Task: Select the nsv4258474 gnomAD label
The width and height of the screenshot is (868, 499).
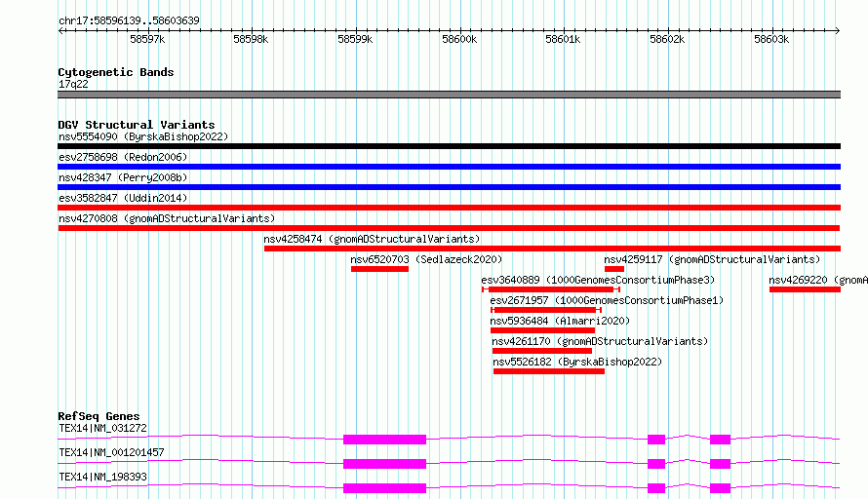Action: (372, 239)
